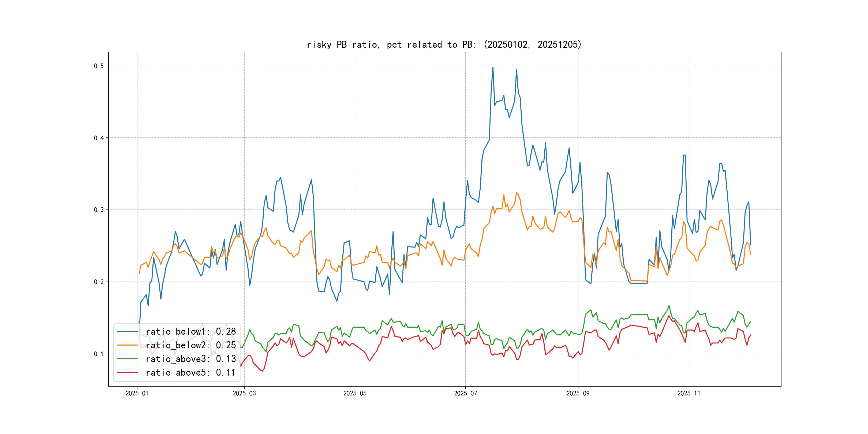This screenshot has height=434, width=868.
Task: Click the 2025-01 x-axis tick label
Action: pyautogui.click(x=137, y=393)
